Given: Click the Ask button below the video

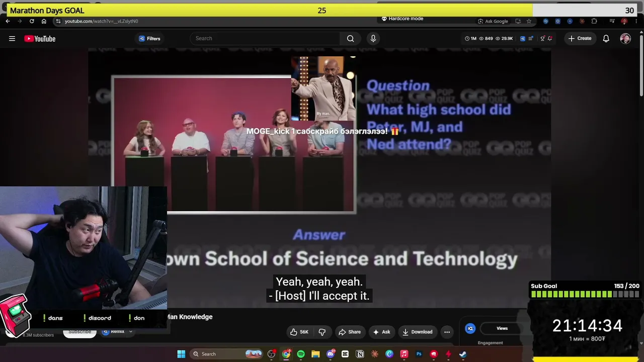Looking at the screenshot, I should [381, 332].
